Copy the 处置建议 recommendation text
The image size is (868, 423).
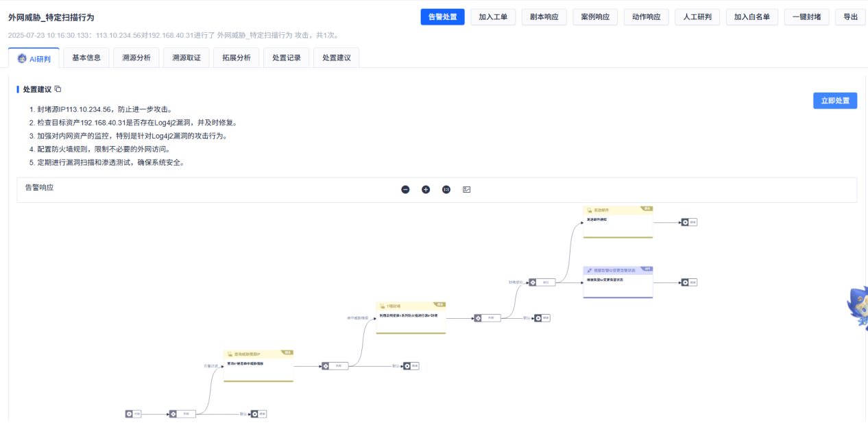[x=58, y=88]
